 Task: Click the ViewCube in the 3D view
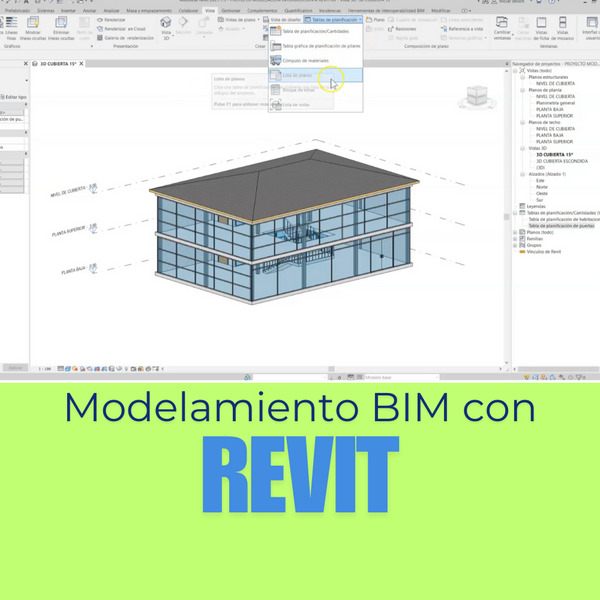pos(477,96)
